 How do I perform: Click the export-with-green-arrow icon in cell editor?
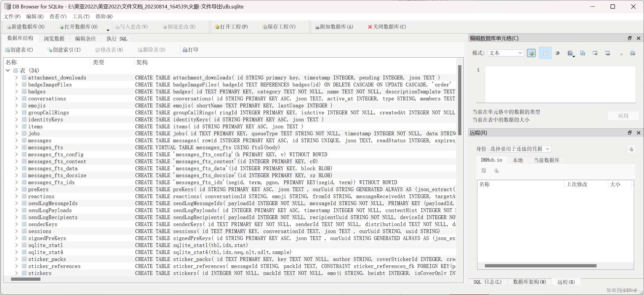(595, 53)
